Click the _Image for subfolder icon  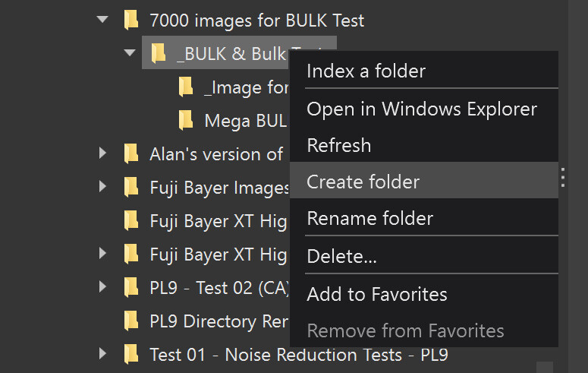tap(185, 87)
